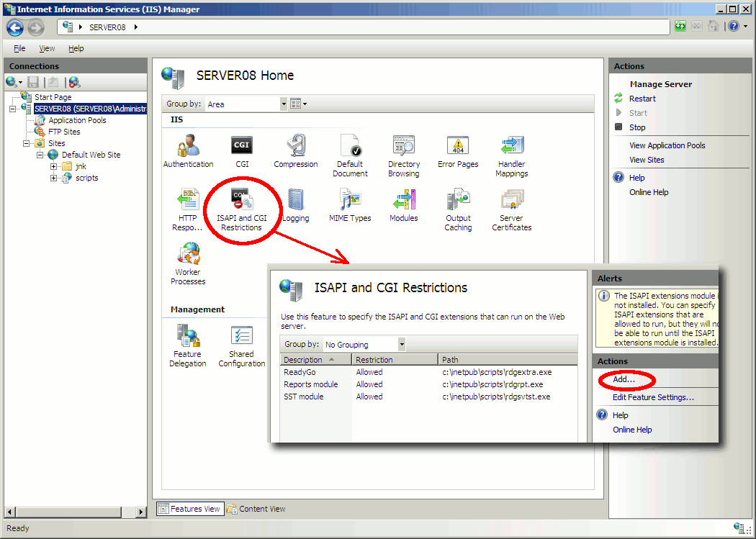The width and height of the screenshot is (756, 539).
Task: Open the view style dropdown button
Action: point(299,104)
